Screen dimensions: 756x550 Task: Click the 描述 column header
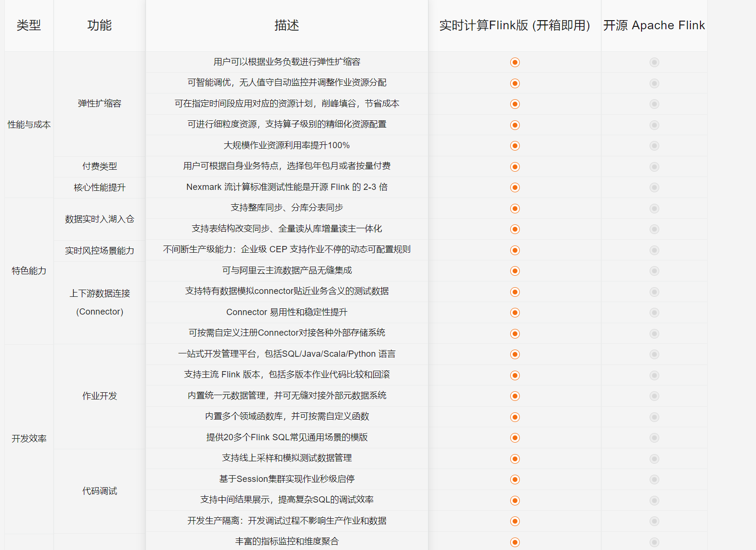point(286,25)
